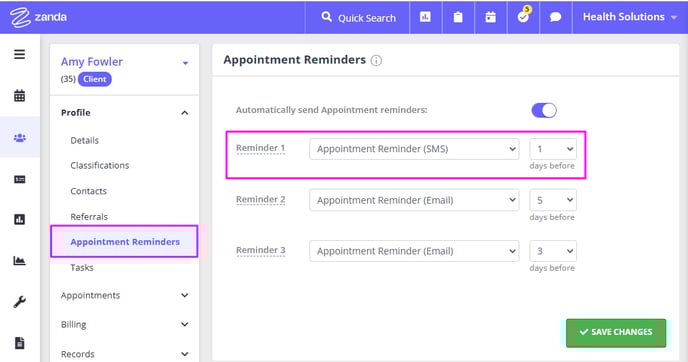Open tasks checkmark icon with notification badge
This screenshot has width=688, height=362.
[523, 16]
